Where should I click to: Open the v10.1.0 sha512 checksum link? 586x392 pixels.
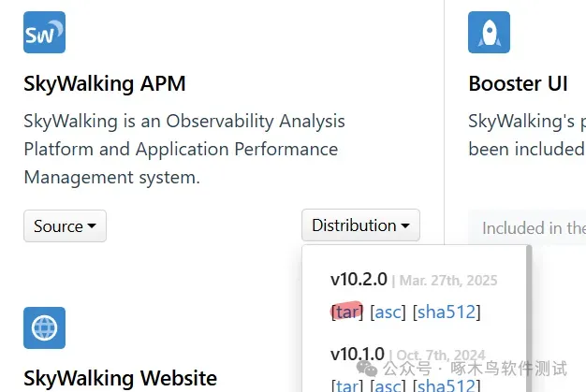click(x=446, y=385)
